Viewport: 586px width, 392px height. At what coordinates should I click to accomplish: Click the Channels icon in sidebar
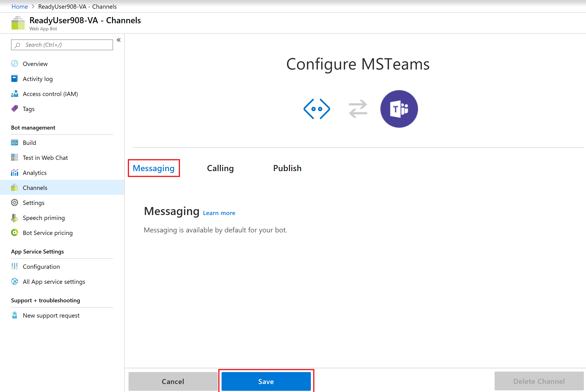point(14,188)
